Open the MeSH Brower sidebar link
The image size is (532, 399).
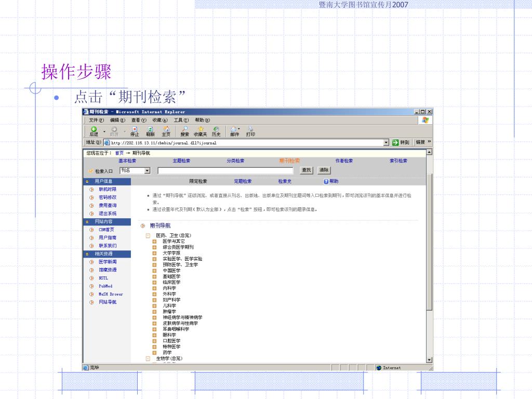[111, 295]
